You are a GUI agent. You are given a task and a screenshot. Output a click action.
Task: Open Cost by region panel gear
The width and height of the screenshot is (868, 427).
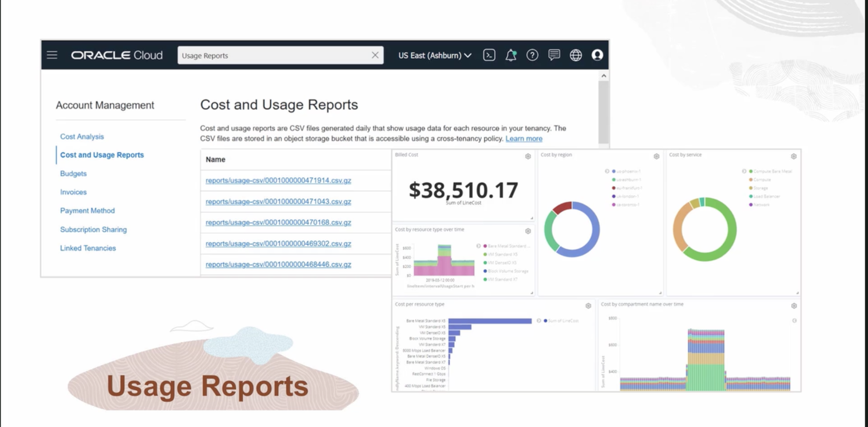tap(656, 156)
